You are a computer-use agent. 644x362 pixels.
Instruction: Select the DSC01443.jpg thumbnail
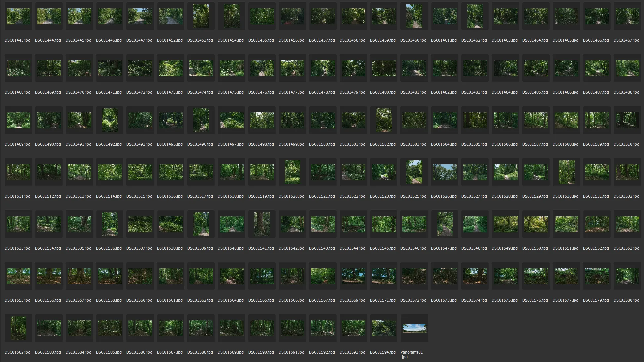[x=18, y=16]
